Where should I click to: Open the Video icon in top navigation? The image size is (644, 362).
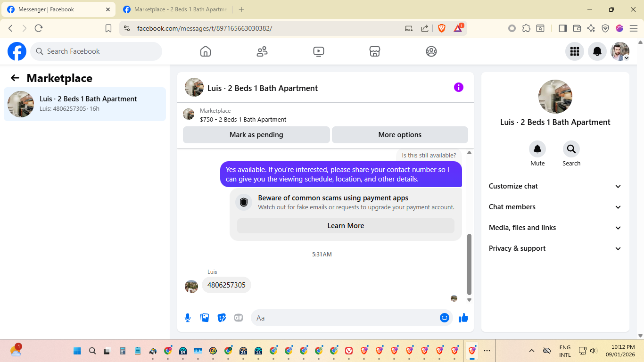319,51
